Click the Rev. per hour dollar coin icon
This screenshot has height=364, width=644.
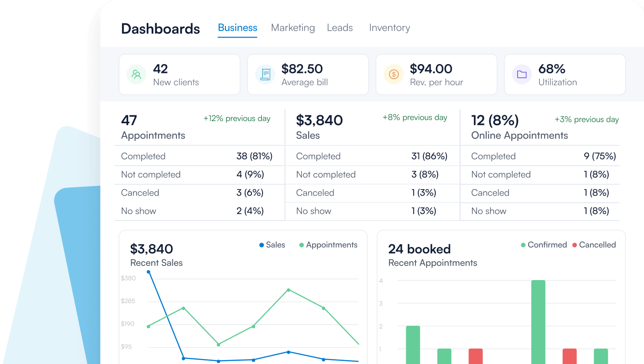tap(393, 74)
